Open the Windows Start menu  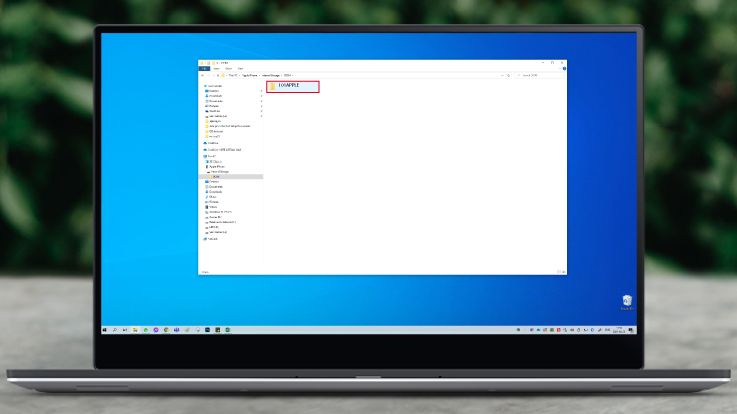tap(104, 329)
